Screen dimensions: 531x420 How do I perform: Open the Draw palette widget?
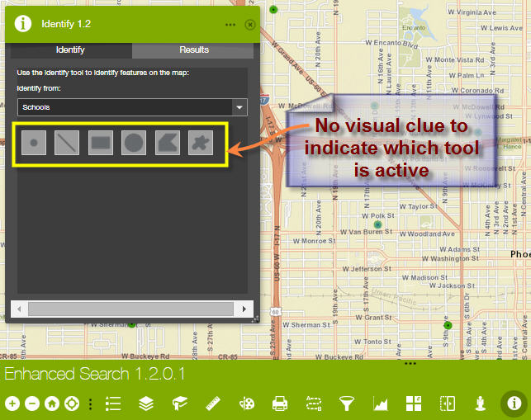point(247,403)
